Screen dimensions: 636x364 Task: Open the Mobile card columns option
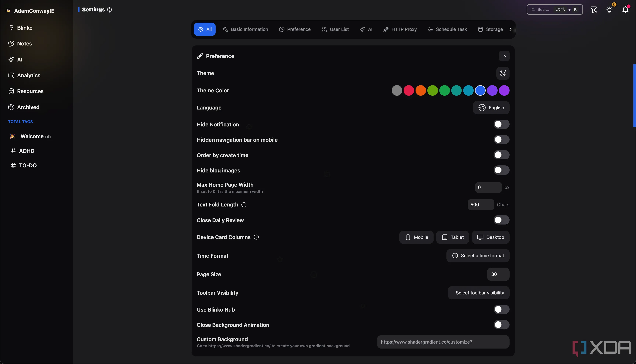click(416, 237)
